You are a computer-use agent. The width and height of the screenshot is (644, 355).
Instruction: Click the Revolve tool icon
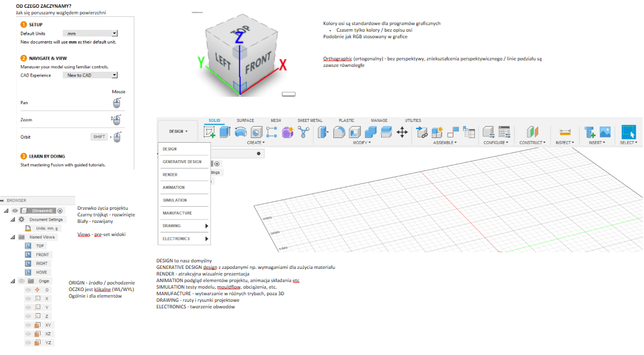pos(241,132)
